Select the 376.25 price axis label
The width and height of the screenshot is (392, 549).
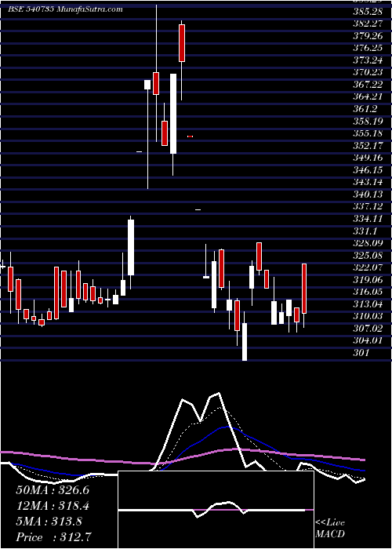[368, 49]
